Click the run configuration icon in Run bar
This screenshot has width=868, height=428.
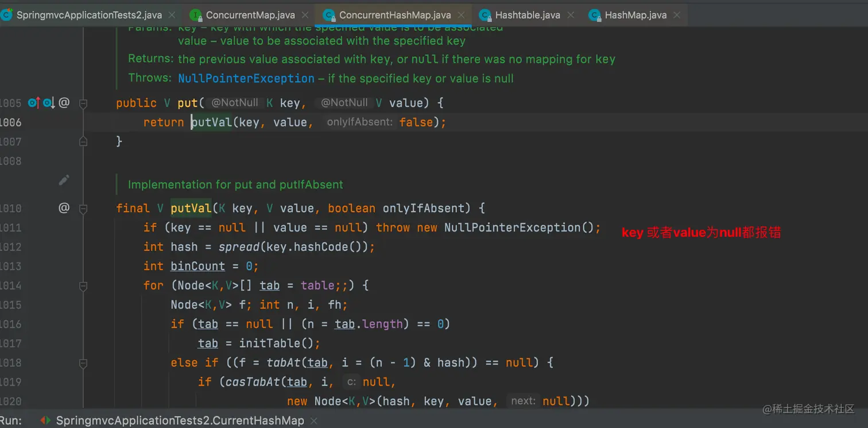[x=45, y=421]
